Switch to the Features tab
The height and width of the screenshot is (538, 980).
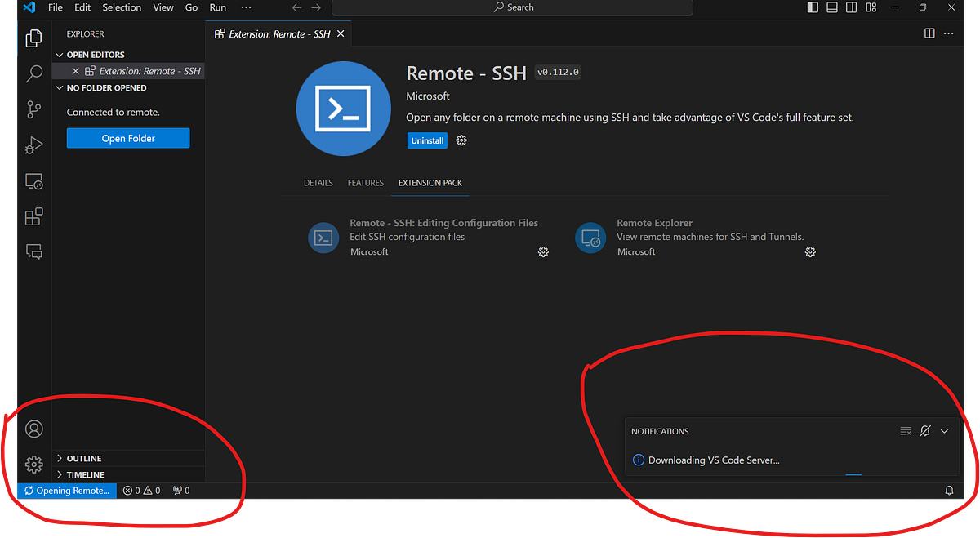click(365, 183)
